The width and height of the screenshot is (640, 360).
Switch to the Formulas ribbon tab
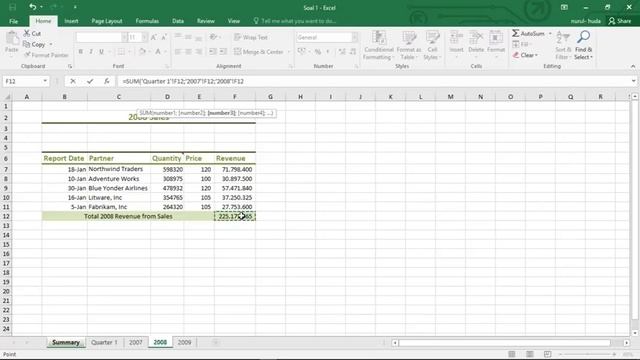tap(147, 21)
